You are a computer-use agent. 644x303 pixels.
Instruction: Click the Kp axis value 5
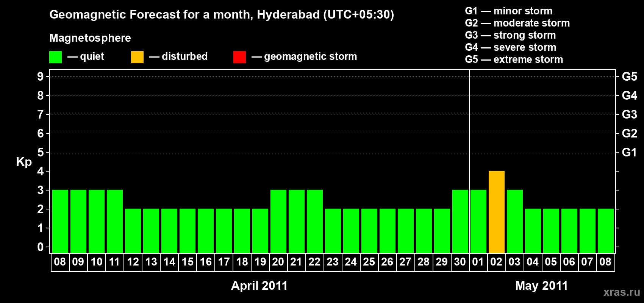pos(41,152)
